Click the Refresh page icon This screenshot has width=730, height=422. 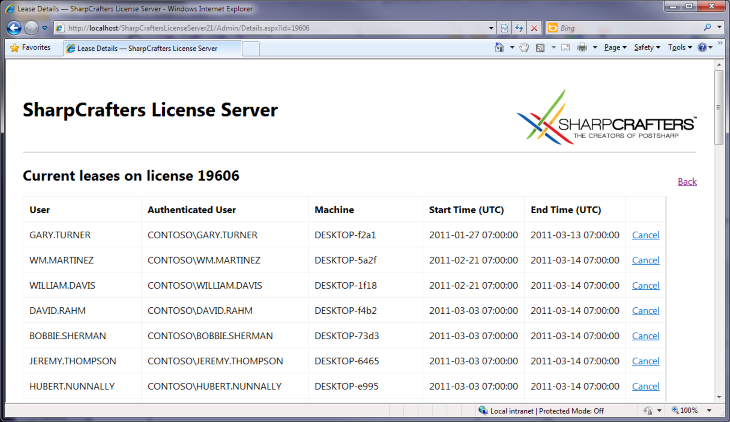[519, 28]
